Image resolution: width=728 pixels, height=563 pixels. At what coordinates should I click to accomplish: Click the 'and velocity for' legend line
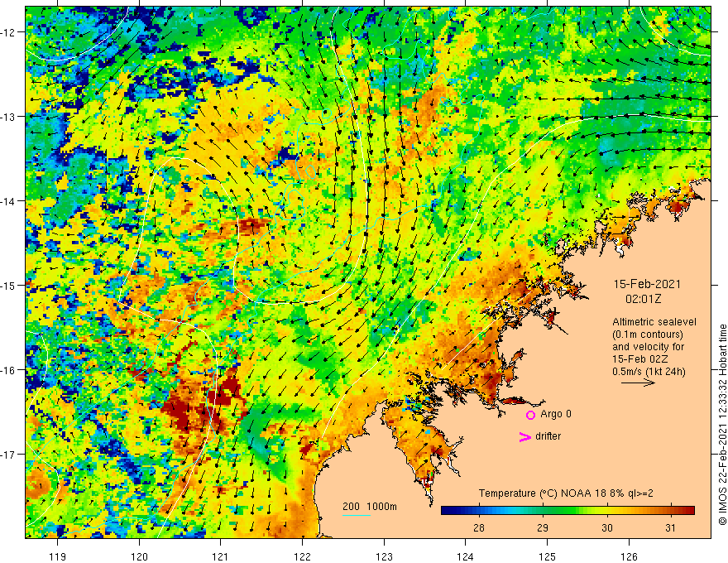648,347
